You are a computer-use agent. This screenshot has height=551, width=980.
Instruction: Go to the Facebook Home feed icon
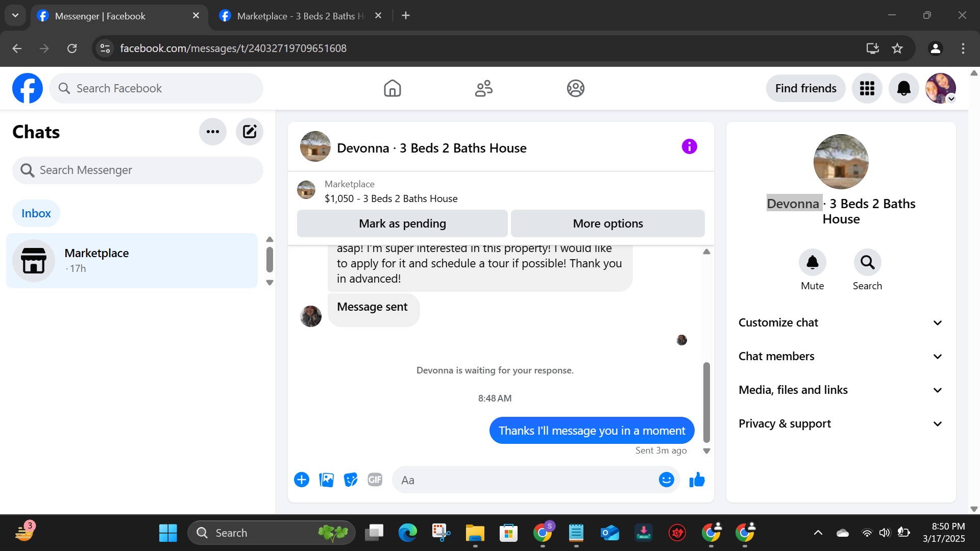point(393,88)
